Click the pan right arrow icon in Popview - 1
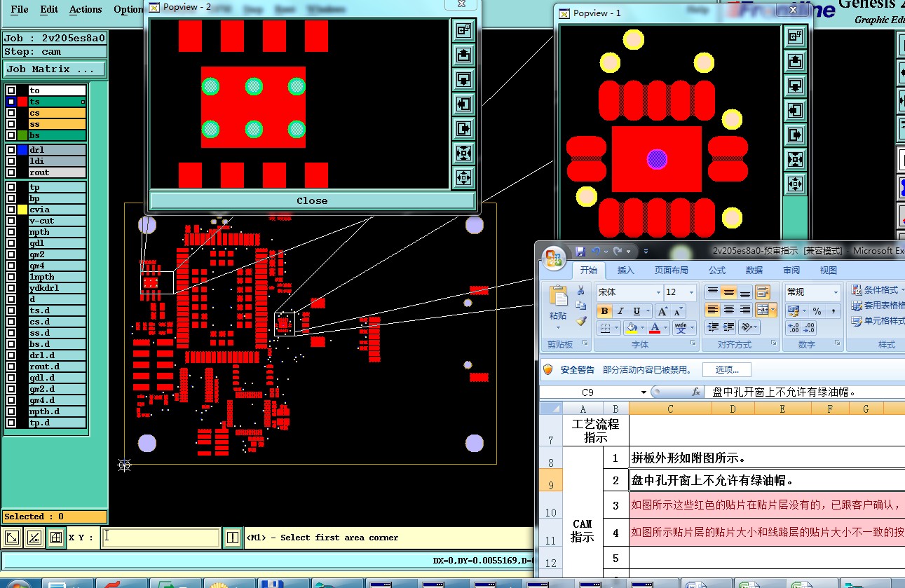Viewport: 905px width, 588px height. click(x=795, y=135)
